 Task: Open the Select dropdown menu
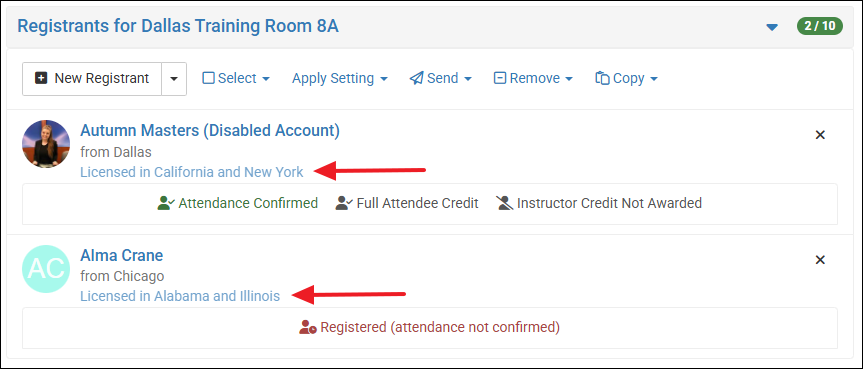[236, 79]
